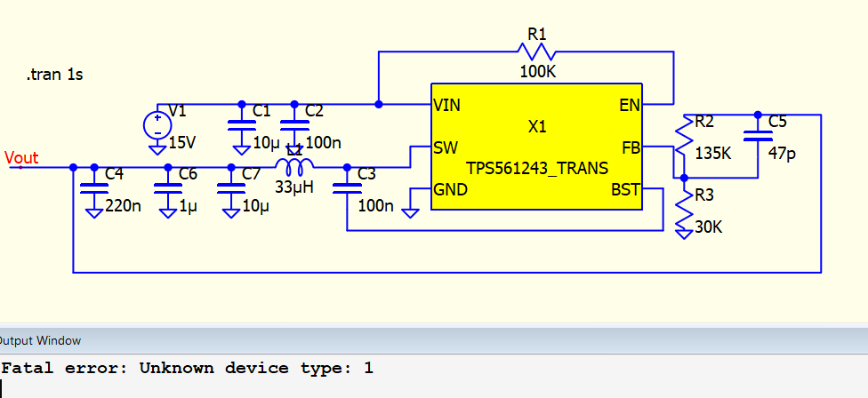The image size is (868, 398).
Task: Select capacitor C4 symbol
Action: click(94, 188)
